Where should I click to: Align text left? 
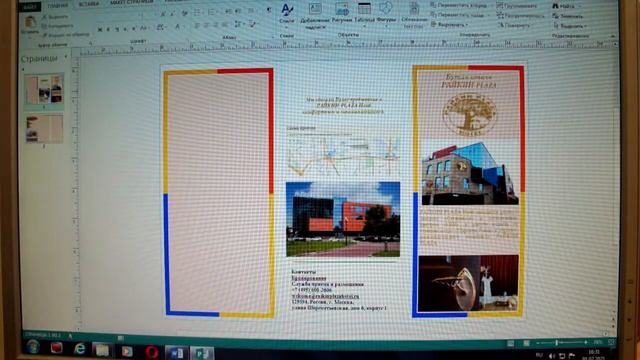[197, 26]
